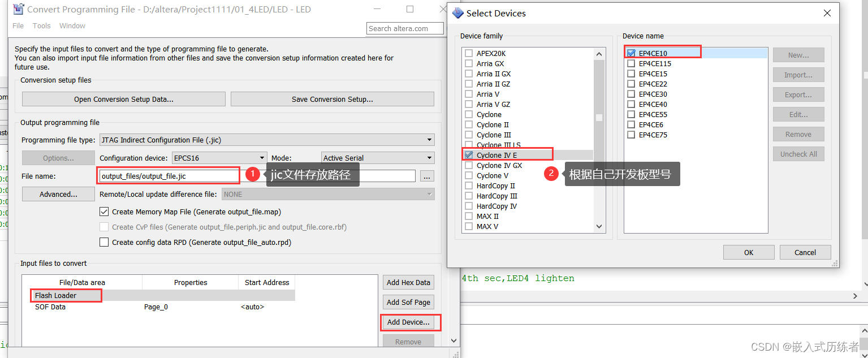Open the Mode Active Serial dropdown

click(x=378, y=158)
